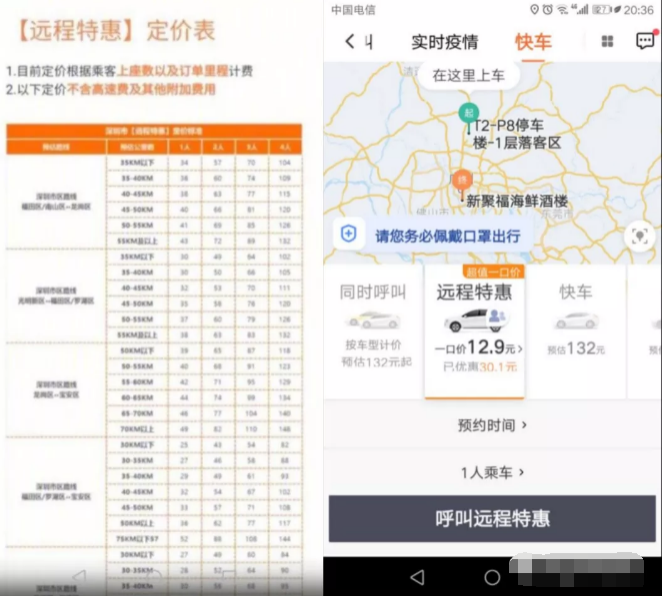Tap the back arrow in the header

pos(350,41)
